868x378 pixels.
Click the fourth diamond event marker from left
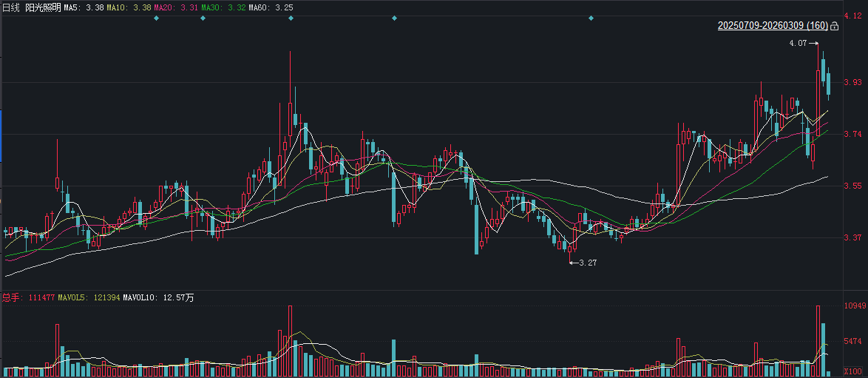tap(394, 18)
